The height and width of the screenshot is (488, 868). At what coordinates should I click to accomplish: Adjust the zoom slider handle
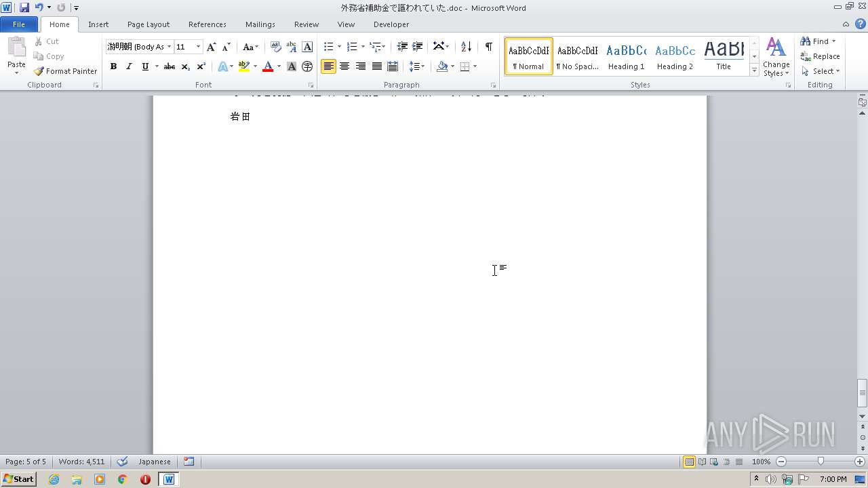(821, 462)
